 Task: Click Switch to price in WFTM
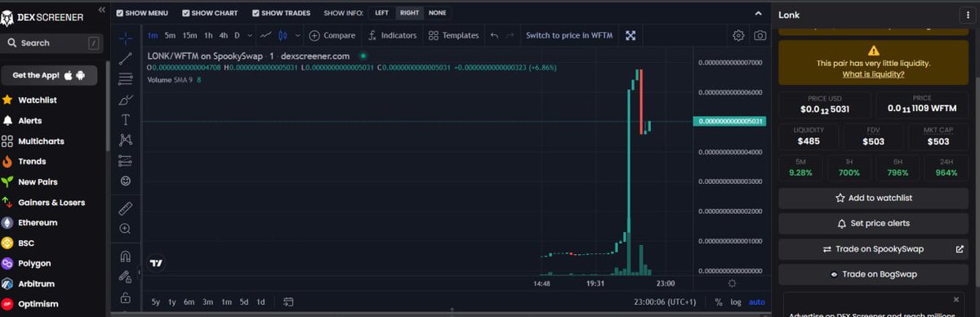point(569,36)
